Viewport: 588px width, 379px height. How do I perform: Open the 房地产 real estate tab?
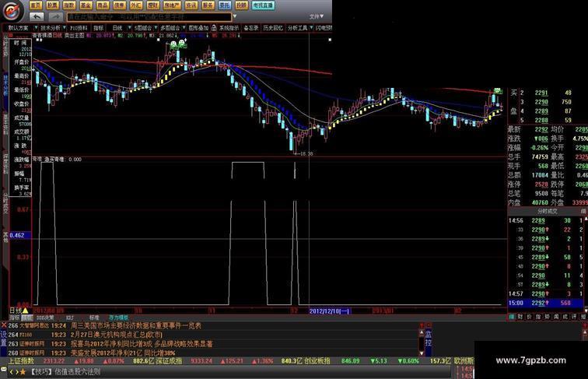[x=172, y=5]
